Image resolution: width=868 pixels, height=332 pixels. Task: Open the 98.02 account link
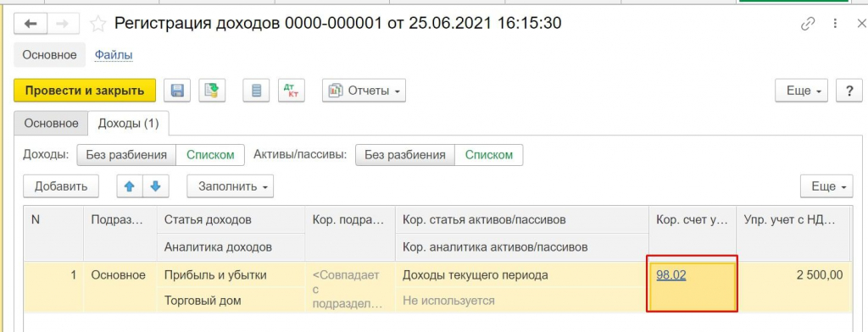tap(671, 275)
